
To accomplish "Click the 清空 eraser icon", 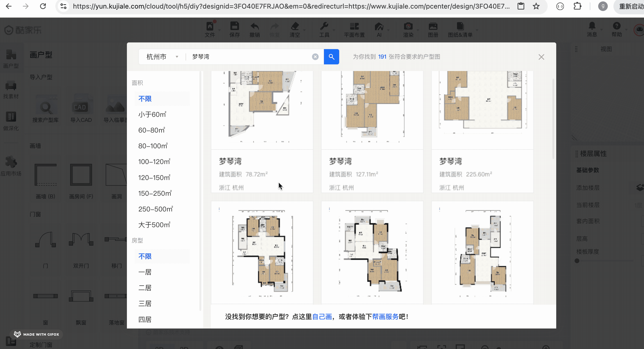I will (295, 30).
